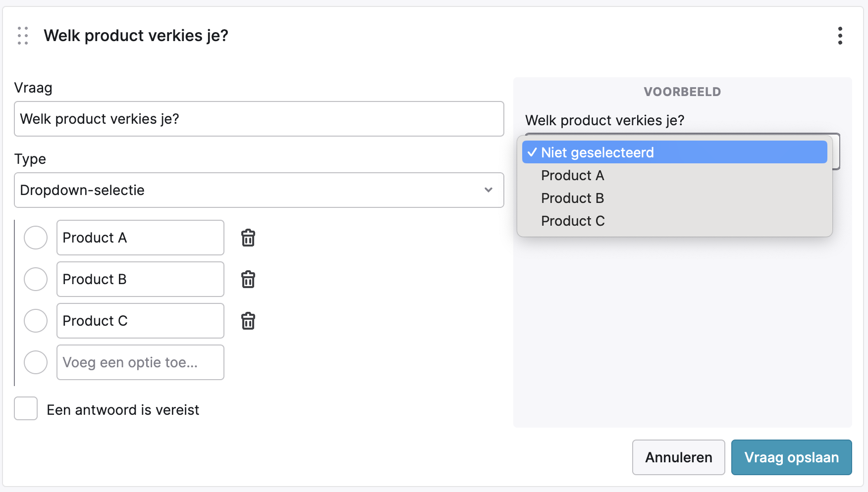This screenshot has width=868, height=492.
Task: Choose 'Niet geselecteerd' in the preview list
Action: pos(674,152)
